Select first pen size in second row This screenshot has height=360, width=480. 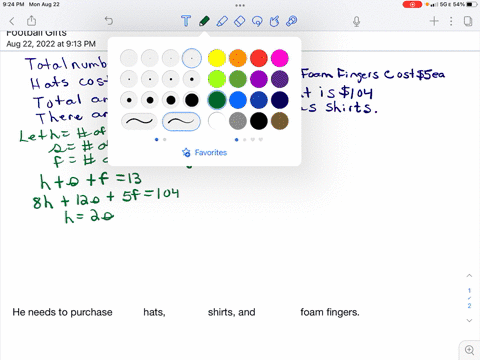coord(129,79)
